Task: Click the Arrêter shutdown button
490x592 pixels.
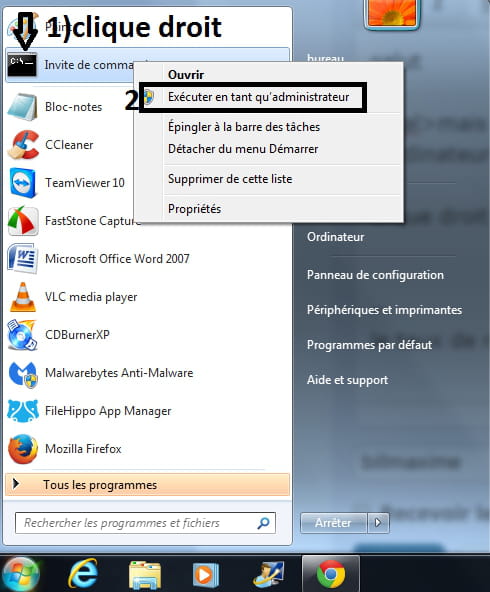Action: 333,523
